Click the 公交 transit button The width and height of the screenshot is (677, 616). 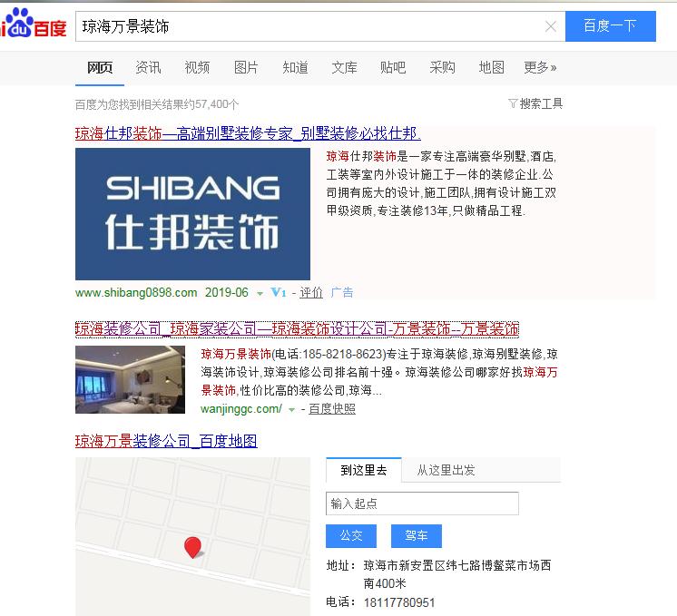pos(351,535)
